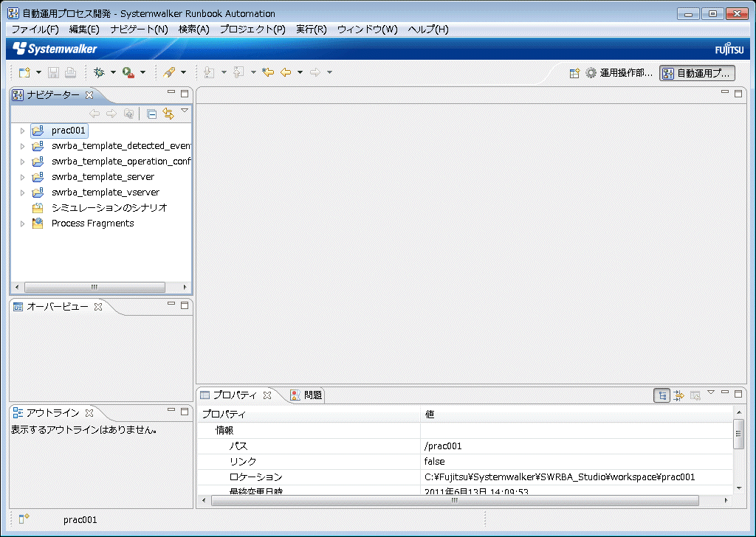Viewport: 756px width, 537px height.
Task: Click the Debug bug icon
Action: [x=99, y=72]
